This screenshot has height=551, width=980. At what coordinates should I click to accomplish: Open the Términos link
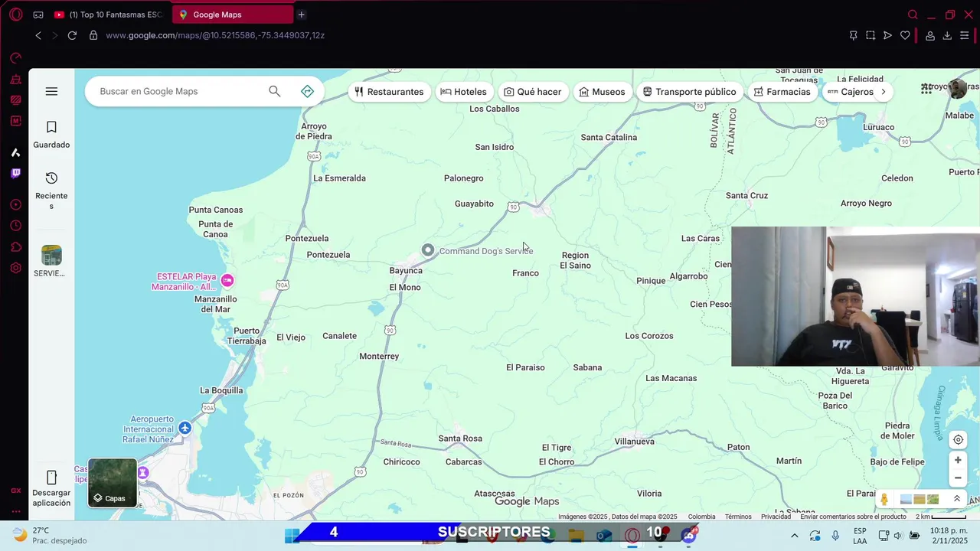pyautogui.click(x=738, y=517)
